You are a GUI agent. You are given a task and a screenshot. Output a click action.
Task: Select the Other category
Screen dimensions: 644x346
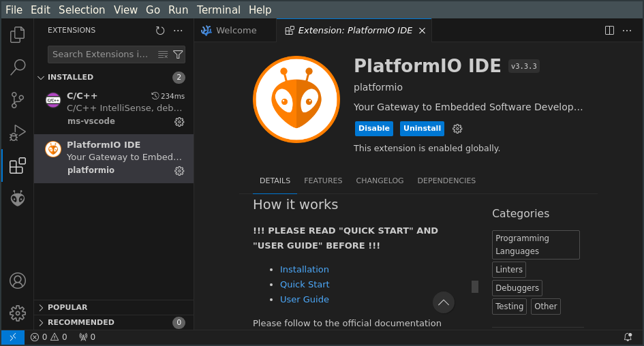(x=545, y=306)
